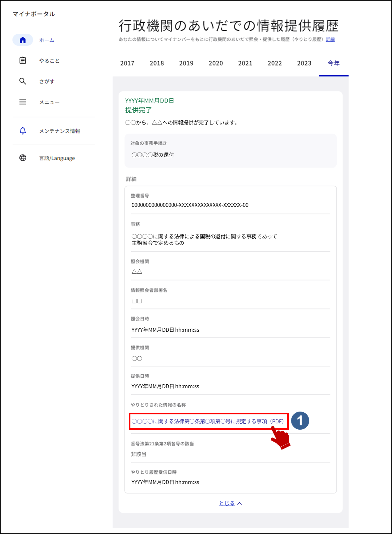Select the 今年 tab
Viewport: 392px width, 534px height.
[334, 63]
